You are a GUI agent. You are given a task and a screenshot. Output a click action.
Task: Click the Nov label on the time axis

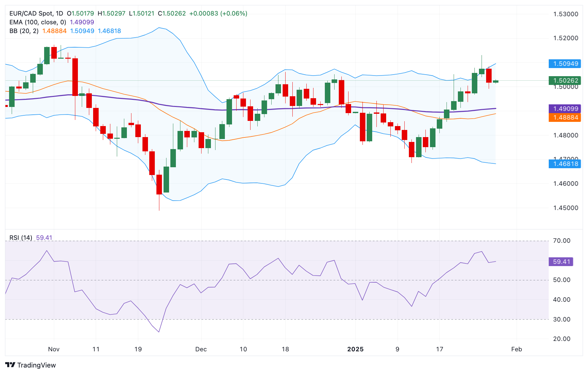click(x=54, y=349)
